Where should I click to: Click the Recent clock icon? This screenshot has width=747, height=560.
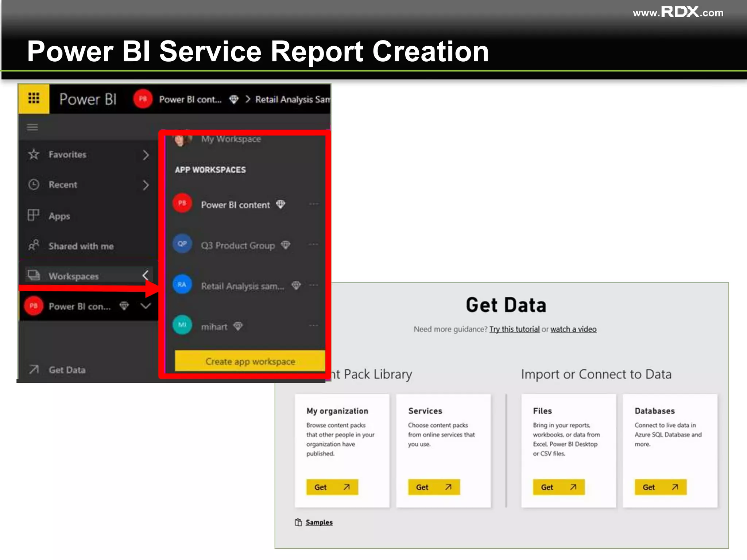click(x=34, y=184)
